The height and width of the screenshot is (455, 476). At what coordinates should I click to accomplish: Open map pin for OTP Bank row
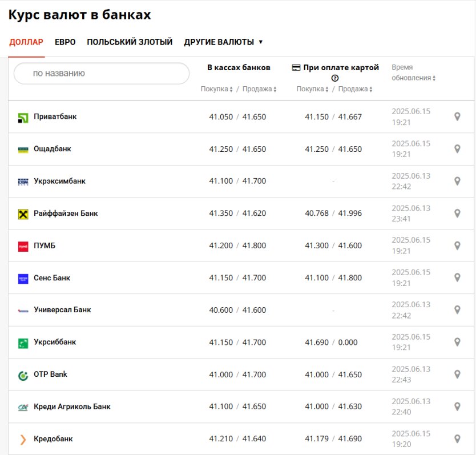(x=457, y=375)
